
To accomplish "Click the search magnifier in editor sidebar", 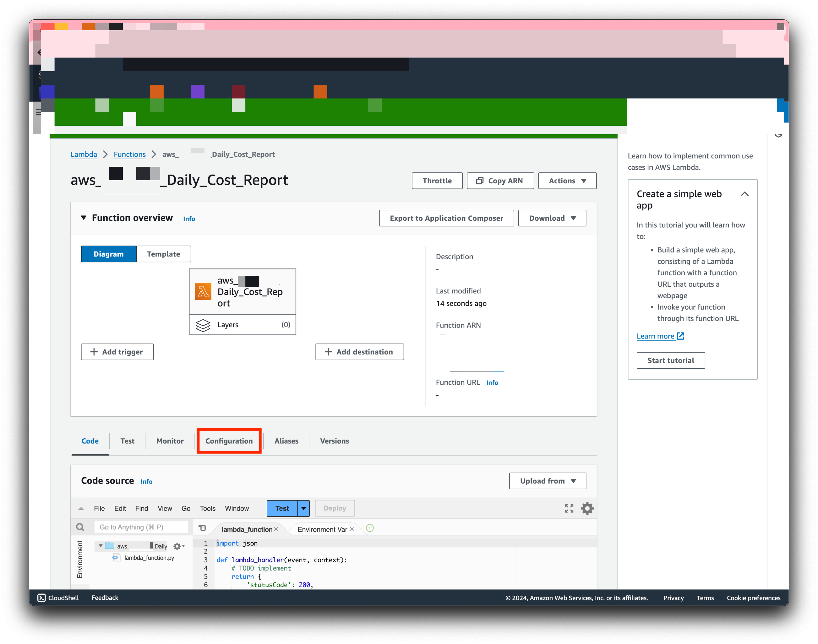I will pyautogui.click(x=80, y=527).
